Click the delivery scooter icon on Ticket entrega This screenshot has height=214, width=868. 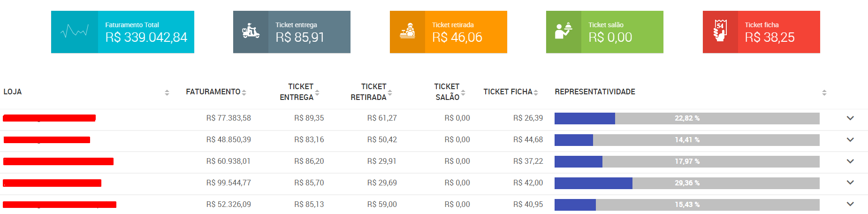click(251, 31)
